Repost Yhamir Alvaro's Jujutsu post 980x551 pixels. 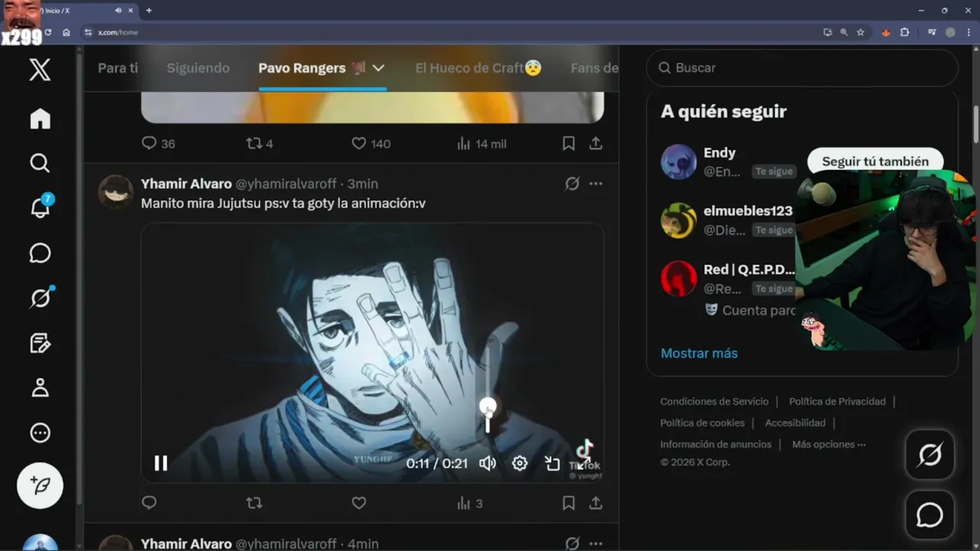pos(254,503)
